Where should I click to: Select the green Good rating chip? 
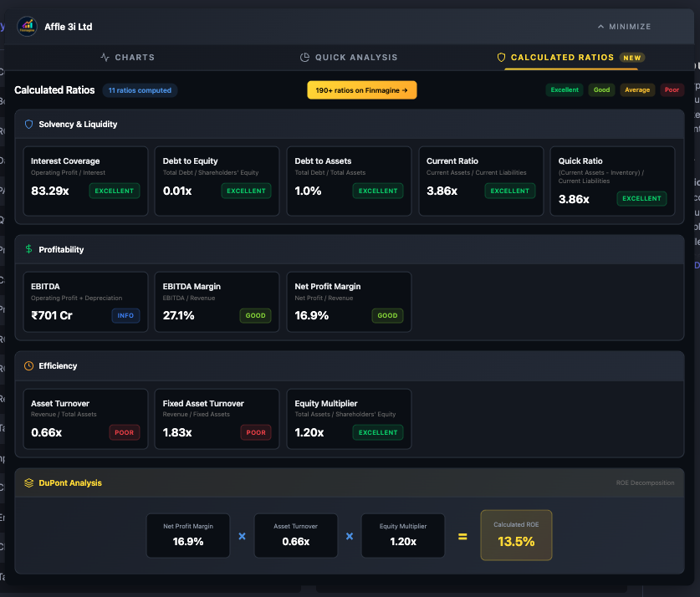pos(600,89)
